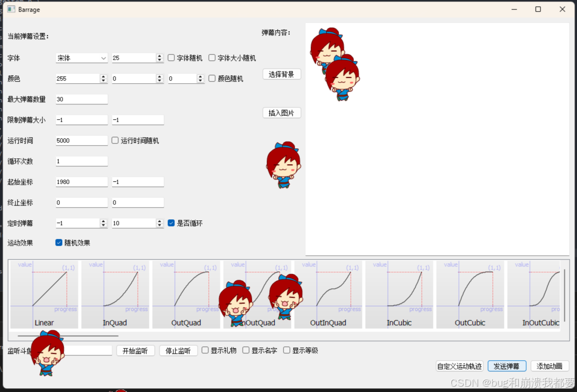Focus second 起始坐标 field

pyautogui.click(x=138, y=182)
